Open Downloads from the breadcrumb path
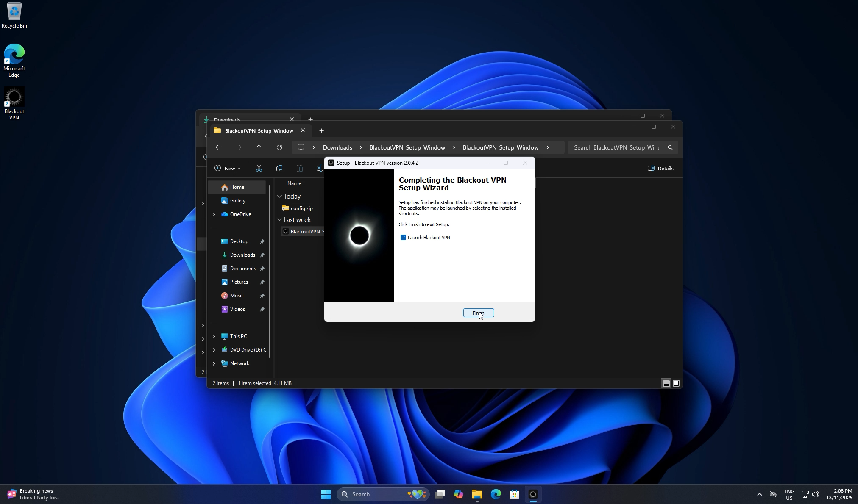The image size is (858, 504). [x=337, y=147]
